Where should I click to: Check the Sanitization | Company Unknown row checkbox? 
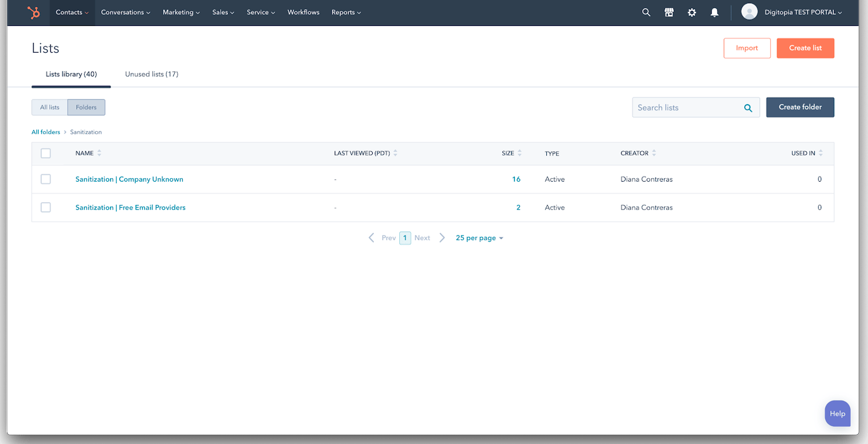[46, 179]
